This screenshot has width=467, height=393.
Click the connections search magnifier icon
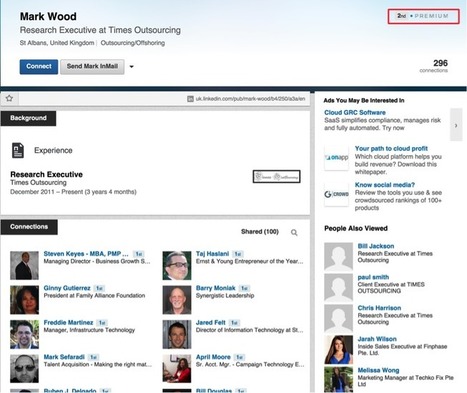pyautogui.click(x=294, y=232)
